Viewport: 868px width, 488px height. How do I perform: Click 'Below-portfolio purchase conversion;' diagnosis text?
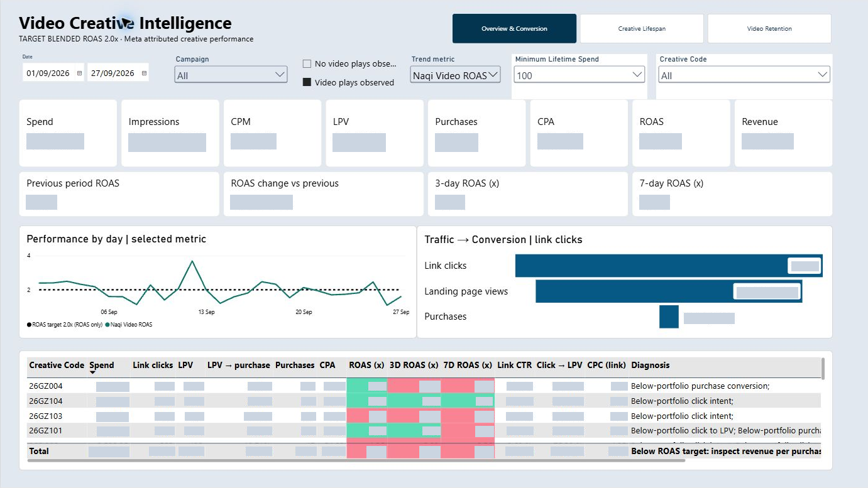pyautogui.click(x=700, y=386)
